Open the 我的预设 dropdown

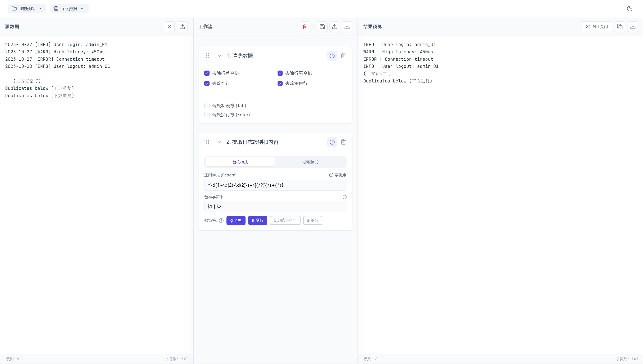click(x=27, y=9)
